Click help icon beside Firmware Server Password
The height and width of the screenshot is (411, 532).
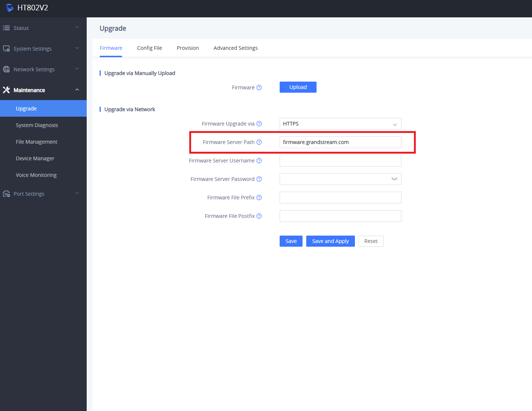pyautogui.click(x=259, y=179)
